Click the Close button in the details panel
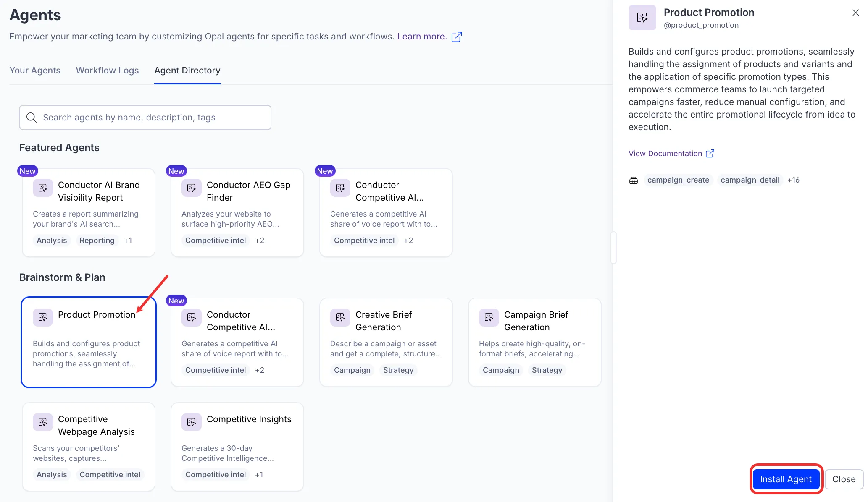 [844, 479]
